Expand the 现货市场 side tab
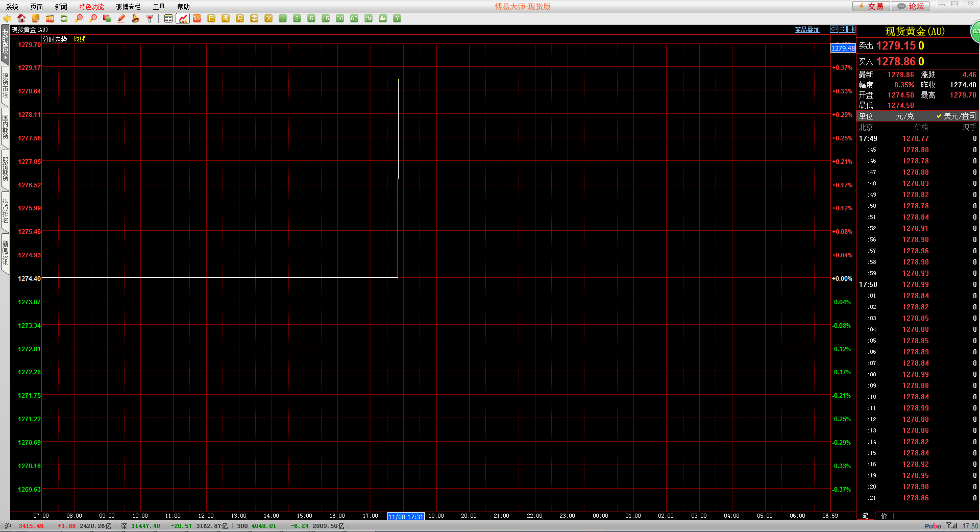Viewport: 980px width, 532px height. (5, 85)
